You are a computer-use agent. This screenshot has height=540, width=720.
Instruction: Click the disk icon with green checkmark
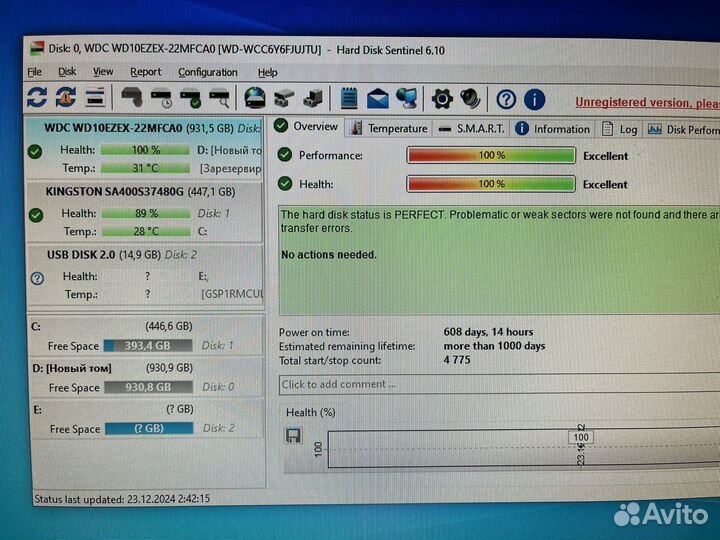(x=191, y=98)
